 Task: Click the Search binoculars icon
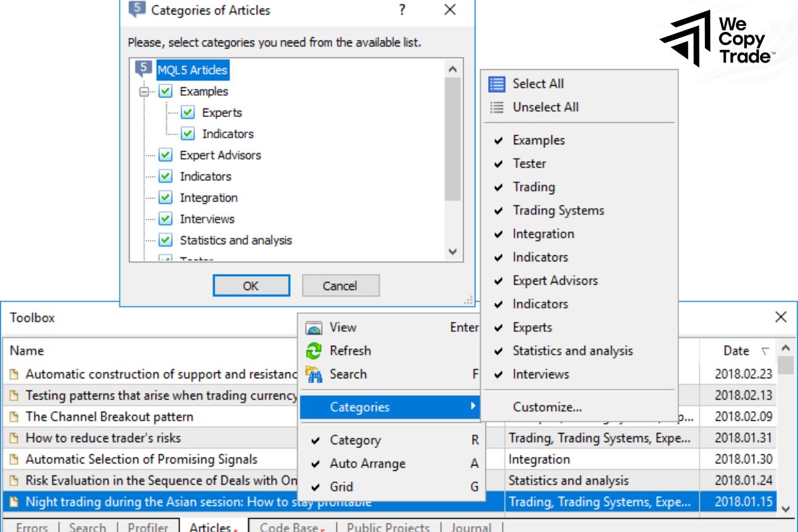coord(313,374)
